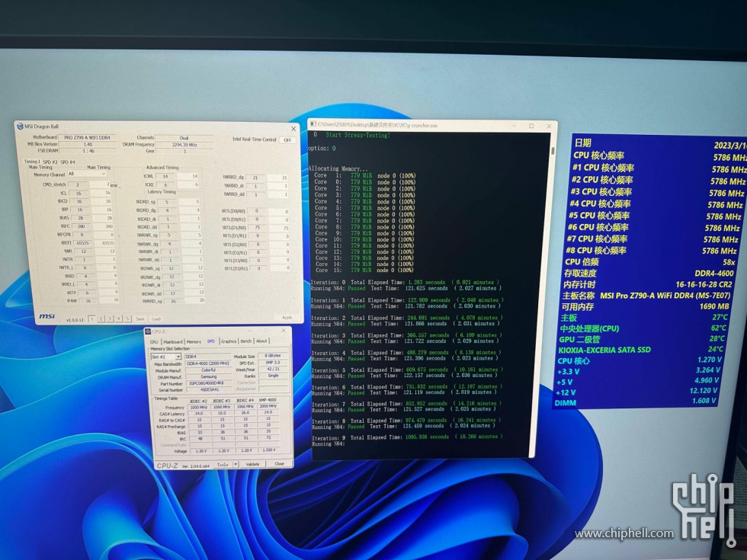
Task: Click the 存取速度 DDR4-4600 row
Action: 649,274
